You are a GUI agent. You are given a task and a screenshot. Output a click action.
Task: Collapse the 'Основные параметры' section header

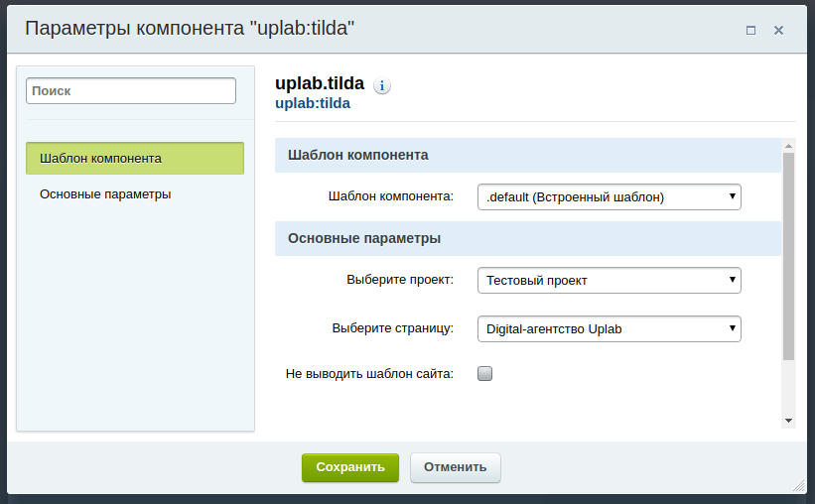(527, 238)
